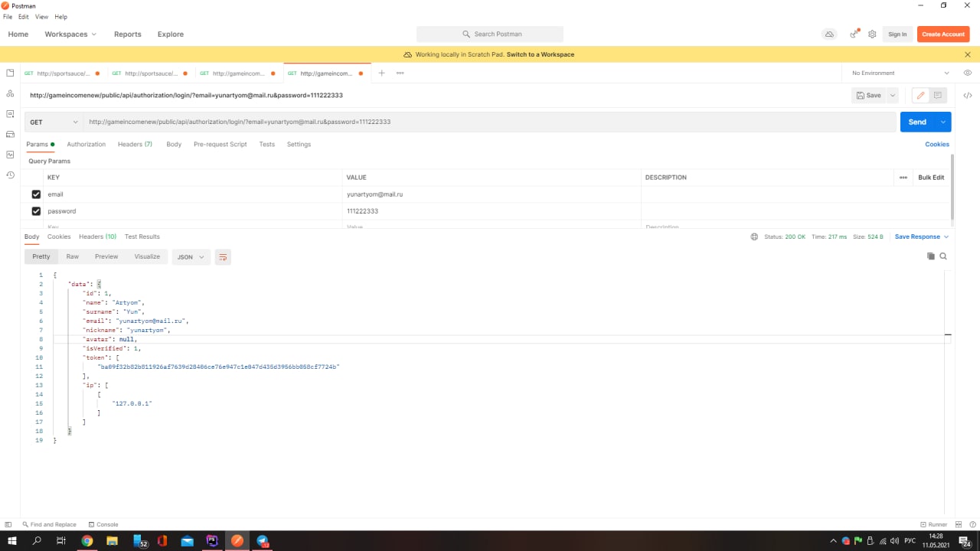This screenshot has width=980, height=551.
Task: Open the File menu
Action: (8, 16)
